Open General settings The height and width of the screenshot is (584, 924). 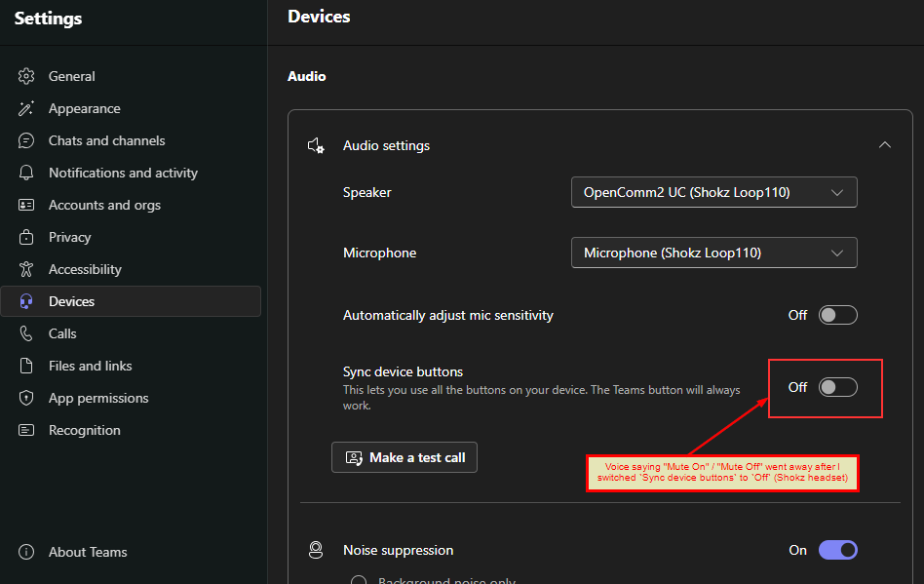click(131, 76)
